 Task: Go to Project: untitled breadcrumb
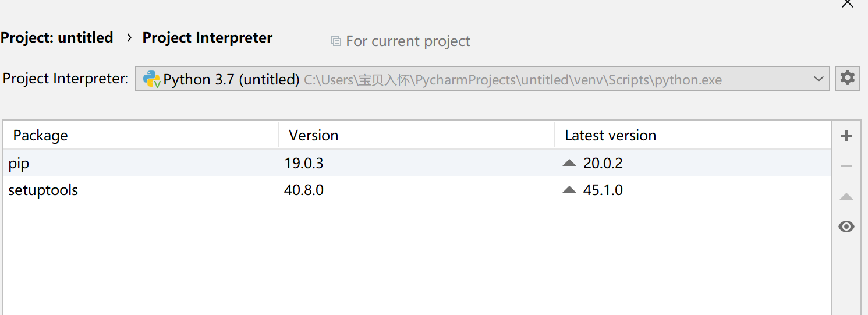click(x=57, y=38)
